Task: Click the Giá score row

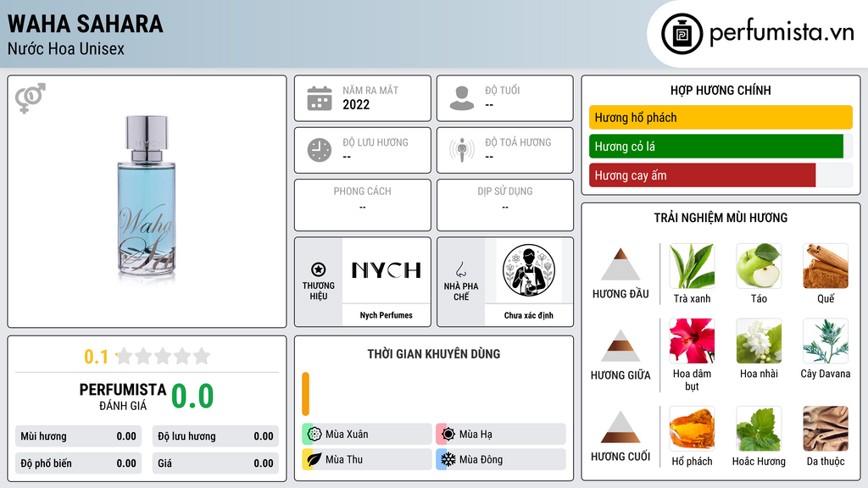Action: click(x=215, y=463)
